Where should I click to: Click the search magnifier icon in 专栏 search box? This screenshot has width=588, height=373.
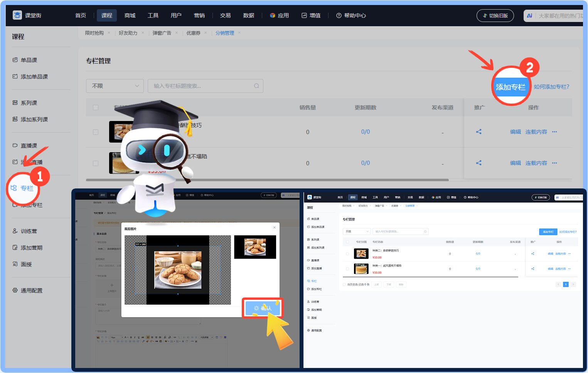(x=256, y=86)
